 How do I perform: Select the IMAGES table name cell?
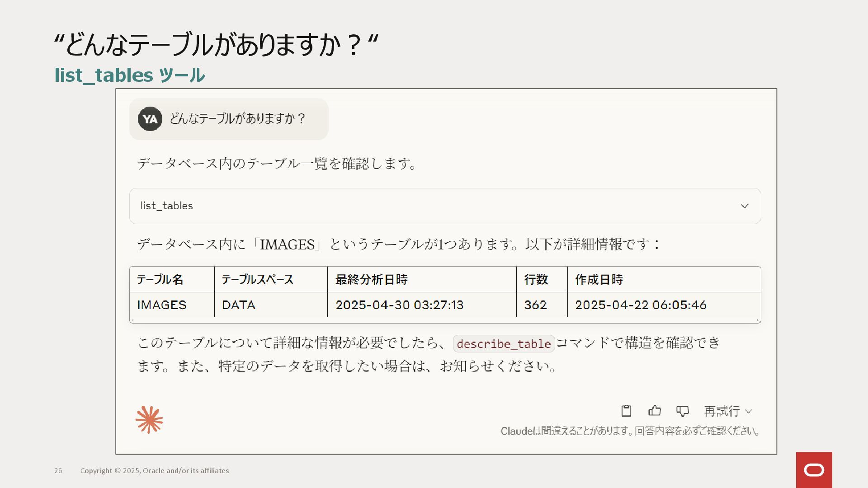tap(161, 305)
